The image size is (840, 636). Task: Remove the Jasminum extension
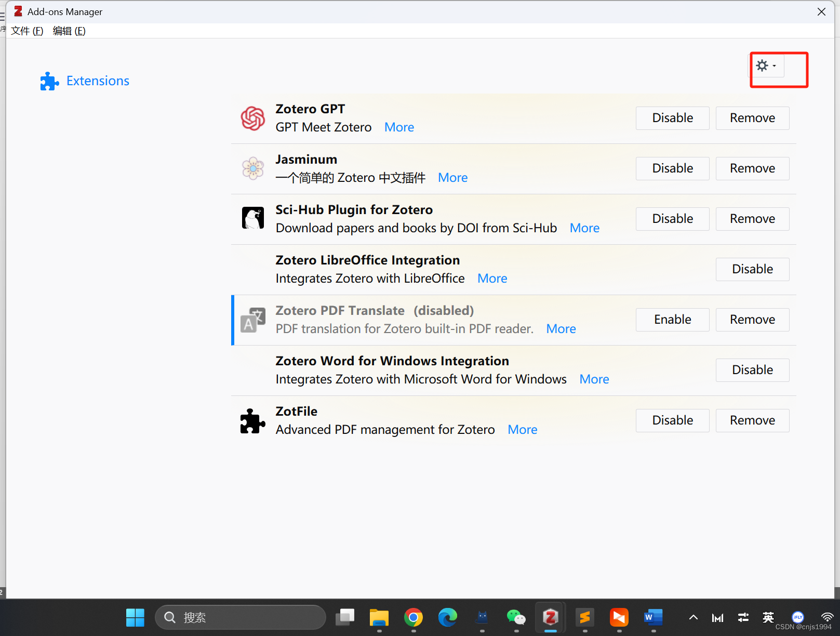tap(752, 168)
